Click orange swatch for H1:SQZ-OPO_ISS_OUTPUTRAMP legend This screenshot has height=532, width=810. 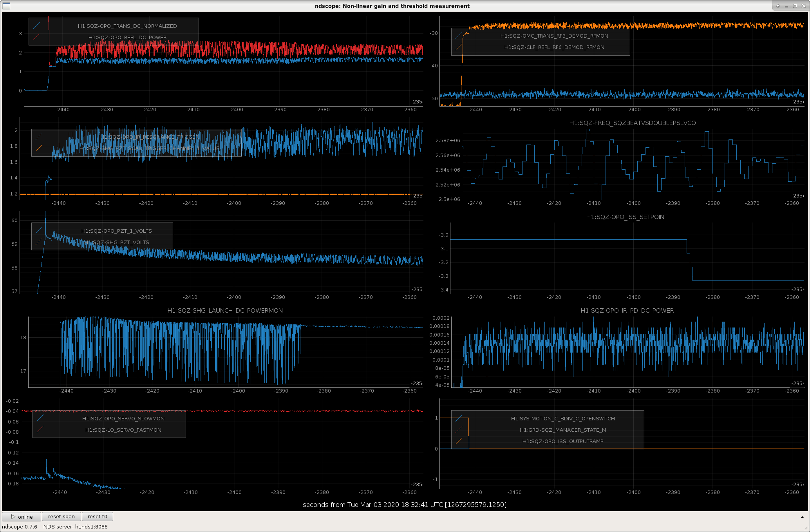coord(459,441)
